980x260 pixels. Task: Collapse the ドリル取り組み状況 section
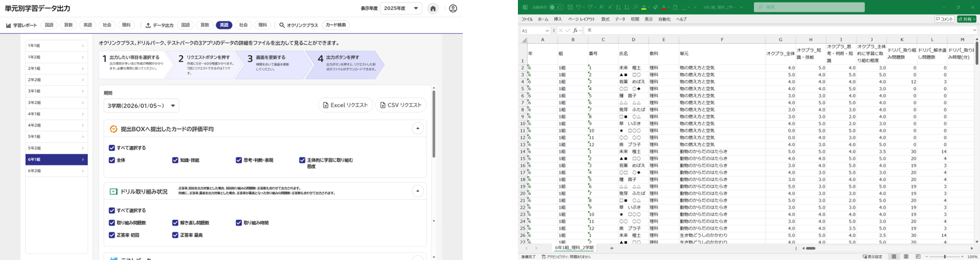(417, 191)
